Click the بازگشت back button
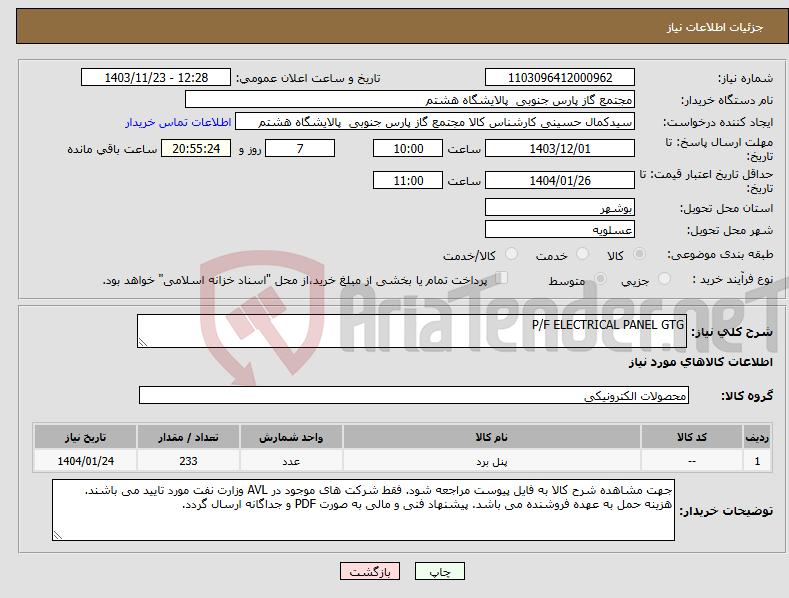 pos(370,571)
